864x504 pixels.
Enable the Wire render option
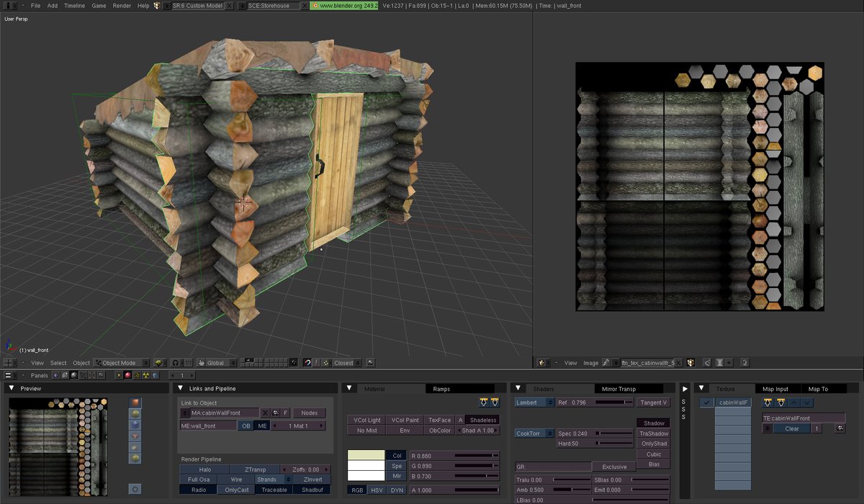pyautogui.click(x=236, y=480)
